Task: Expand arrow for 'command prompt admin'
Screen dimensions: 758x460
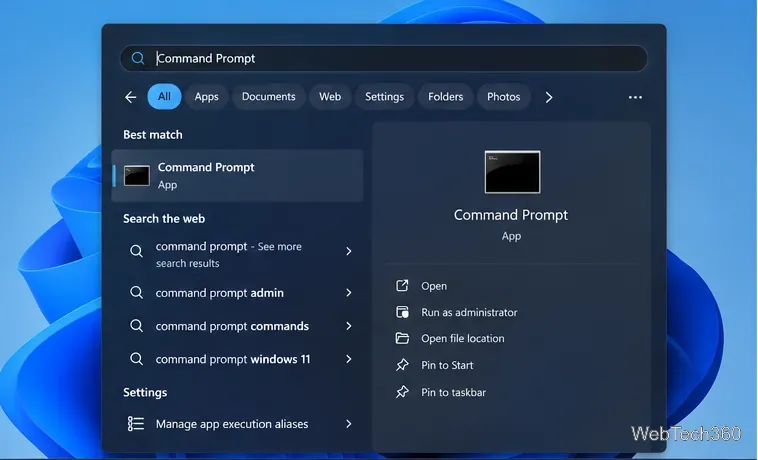Action: tap(349, 292)
